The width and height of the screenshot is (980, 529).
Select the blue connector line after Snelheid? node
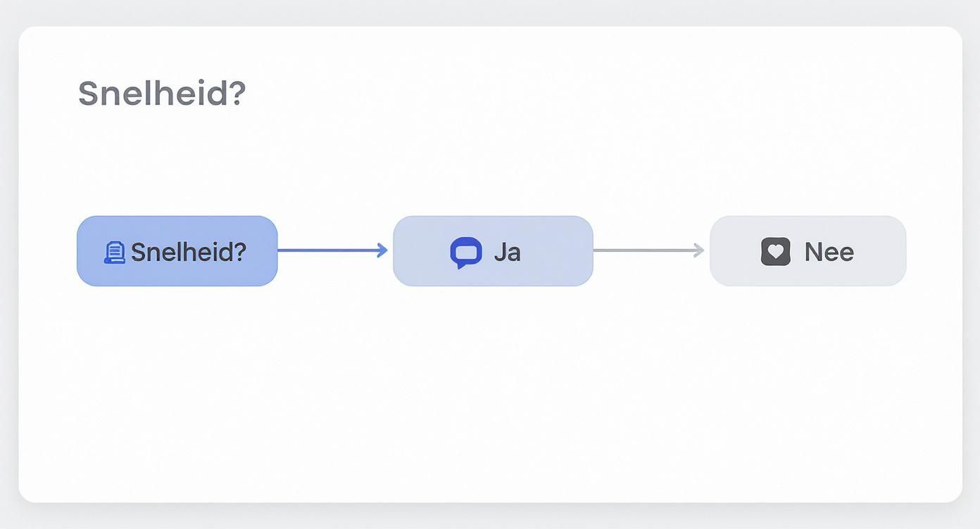coord(327,250)
